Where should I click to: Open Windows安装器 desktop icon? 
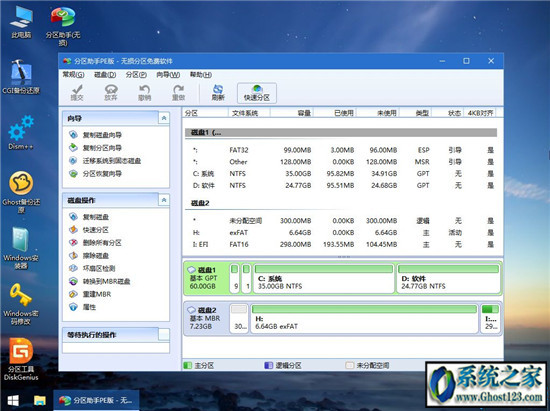[21, 248]
